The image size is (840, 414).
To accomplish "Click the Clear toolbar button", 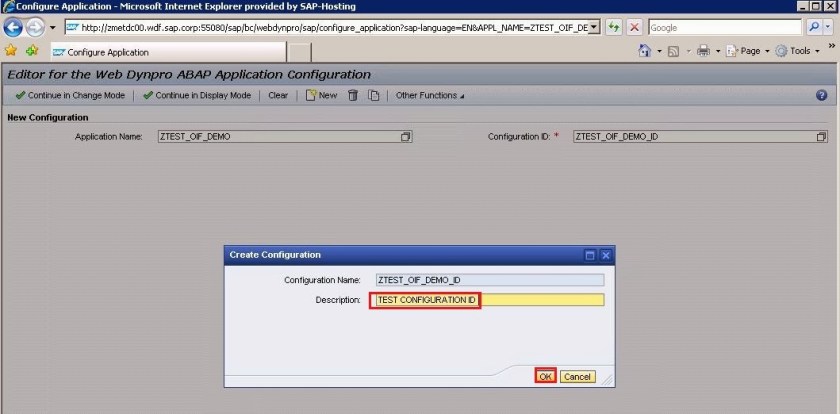I will click(278, 95).
